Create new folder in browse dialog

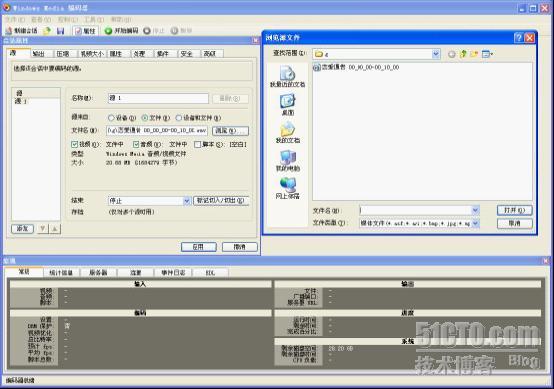point(474,54)
